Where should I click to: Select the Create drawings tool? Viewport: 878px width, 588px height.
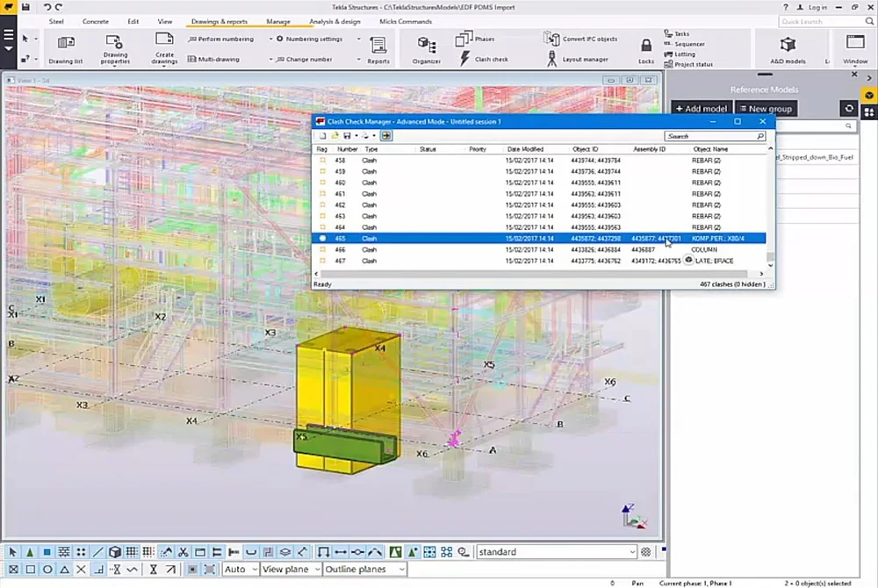(x=163, y=48)
